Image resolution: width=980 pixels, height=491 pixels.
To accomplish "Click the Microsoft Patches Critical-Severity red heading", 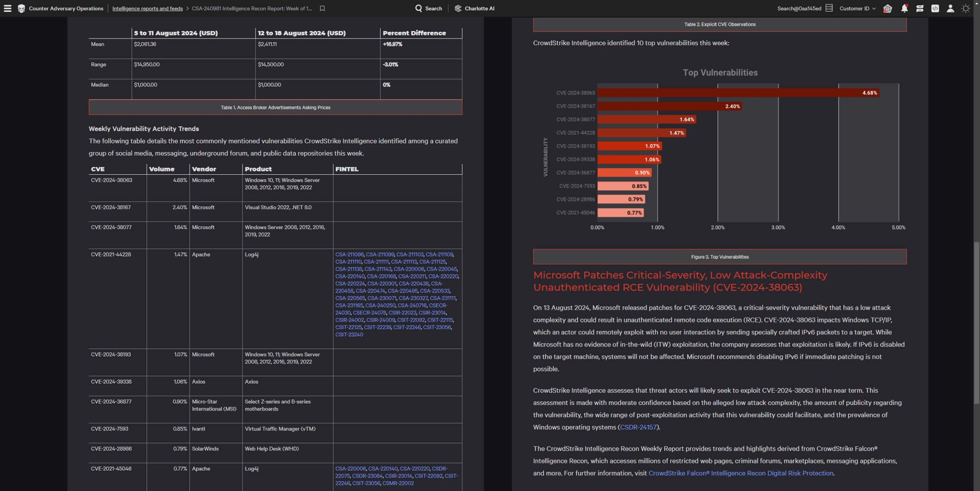I will [680, 281].
